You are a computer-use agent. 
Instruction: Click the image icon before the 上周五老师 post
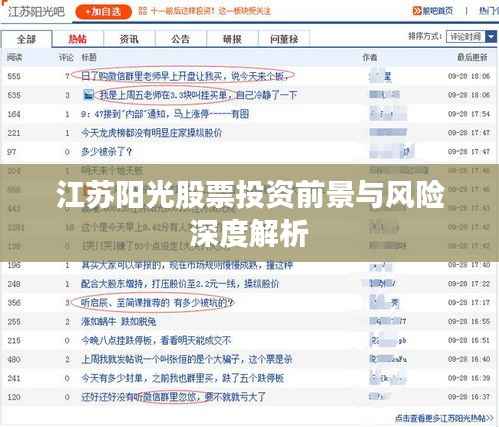click(88, 95)
